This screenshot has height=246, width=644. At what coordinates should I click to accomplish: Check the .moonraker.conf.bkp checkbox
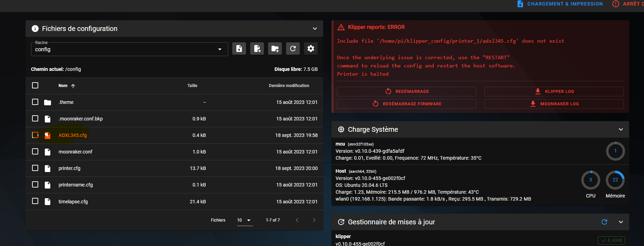[x=35, y=118]
